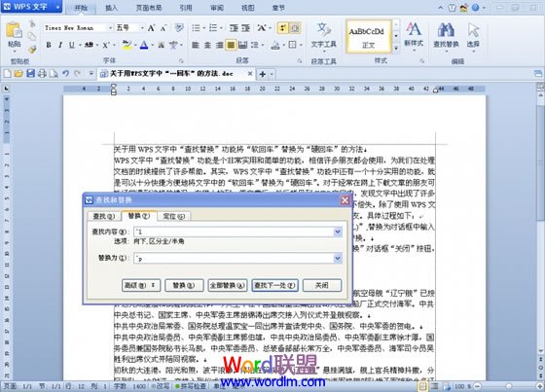545x392 pixels.
Task: Click the 查找下一处 button
Action: pos(274,285)
